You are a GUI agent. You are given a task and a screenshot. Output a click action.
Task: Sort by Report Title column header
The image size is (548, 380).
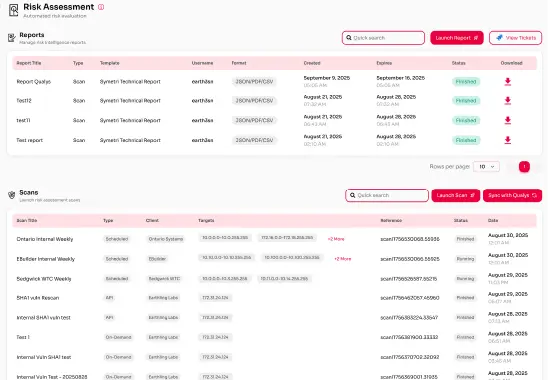pyautogui.click(x=29, y=63)
